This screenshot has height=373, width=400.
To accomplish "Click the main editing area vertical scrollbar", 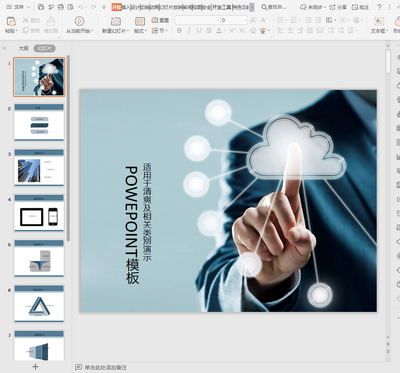I will point(388,62).
